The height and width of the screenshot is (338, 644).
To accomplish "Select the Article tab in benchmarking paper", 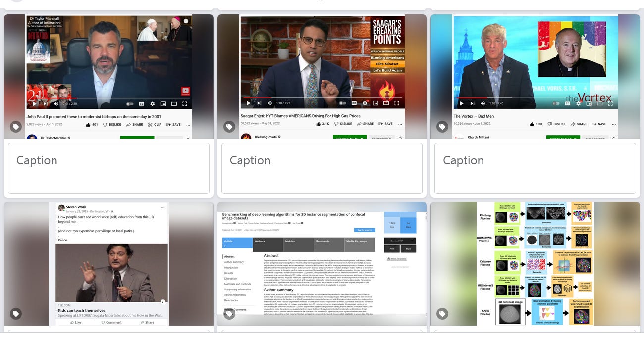I will point(238,243).
